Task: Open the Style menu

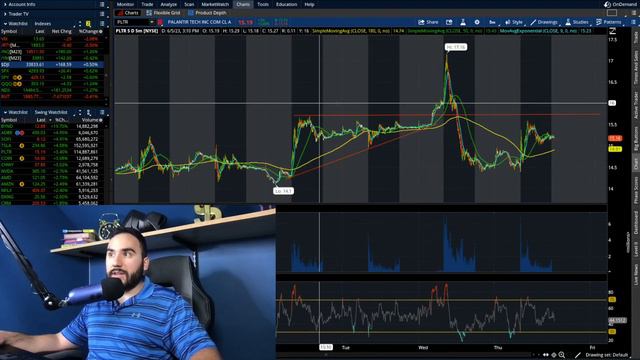Action: [x=514, y=22]
